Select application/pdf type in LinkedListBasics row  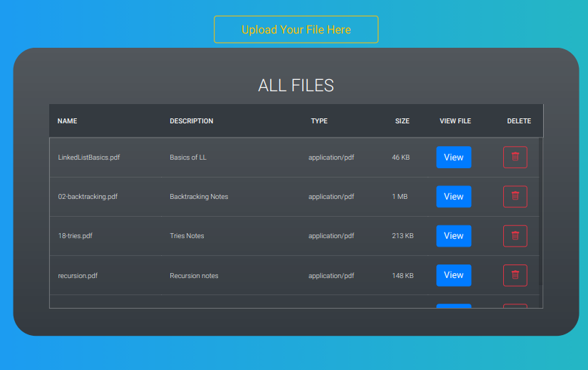point(331,158)
